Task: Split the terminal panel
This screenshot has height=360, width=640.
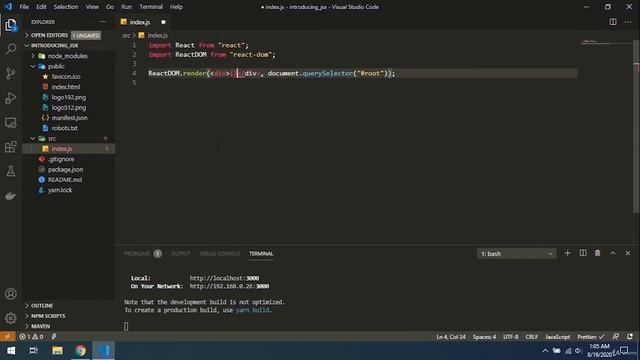Action: (x=583, y=253)
